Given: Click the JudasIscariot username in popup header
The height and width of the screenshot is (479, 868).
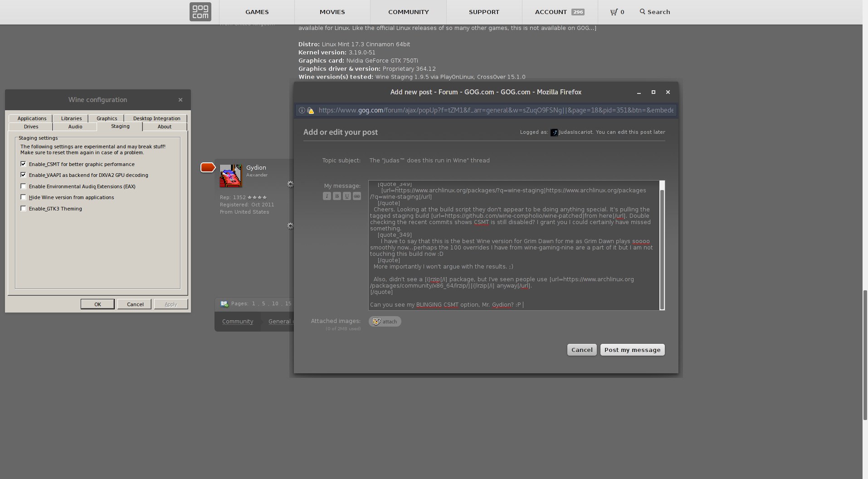Looking at the screenshot, I should click(575, 132).
